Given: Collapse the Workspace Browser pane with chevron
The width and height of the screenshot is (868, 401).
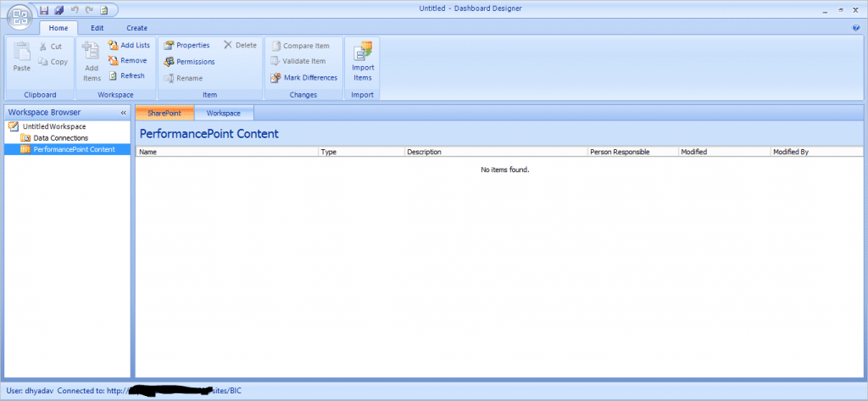Looking at the screenshot, I should click(124, 113).
